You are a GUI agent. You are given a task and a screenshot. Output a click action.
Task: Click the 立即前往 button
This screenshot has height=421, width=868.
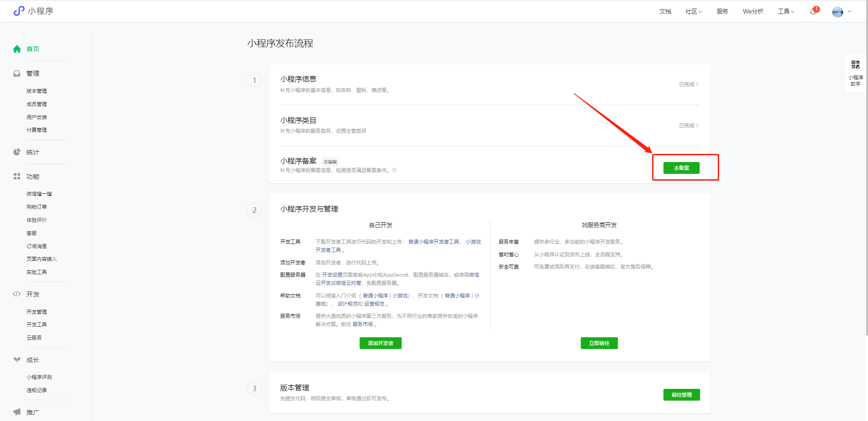click(x=599, y=343)
